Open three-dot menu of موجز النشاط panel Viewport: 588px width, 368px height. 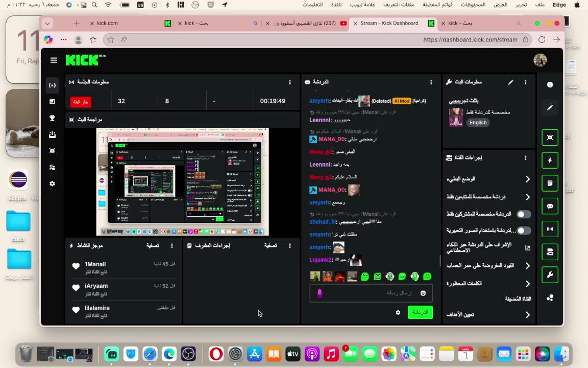(171, 245)
